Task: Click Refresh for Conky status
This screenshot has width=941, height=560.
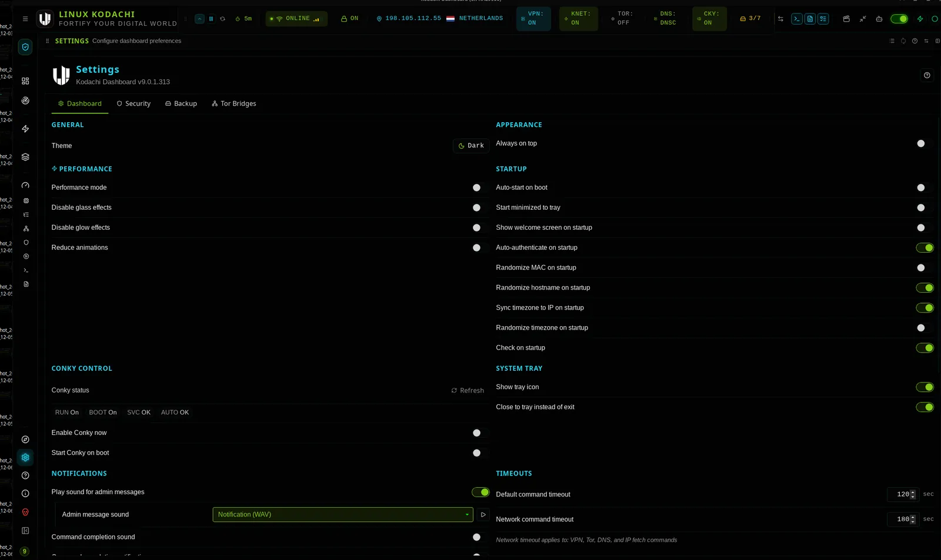Action: 468,390
